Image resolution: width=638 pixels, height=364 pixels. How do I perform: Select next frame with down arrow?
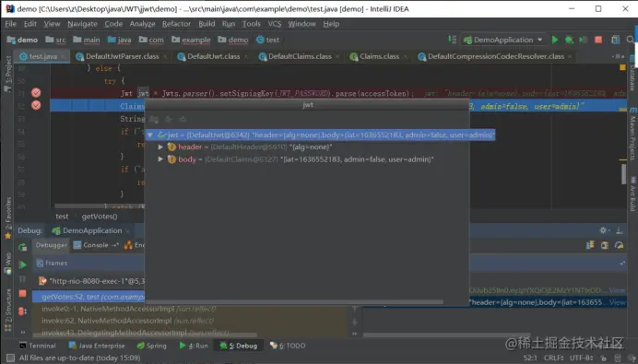354,322
